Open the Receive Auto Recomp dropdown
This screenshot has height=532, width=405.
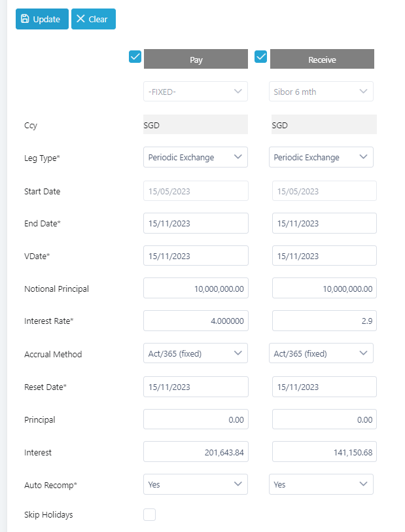[321, 484]
